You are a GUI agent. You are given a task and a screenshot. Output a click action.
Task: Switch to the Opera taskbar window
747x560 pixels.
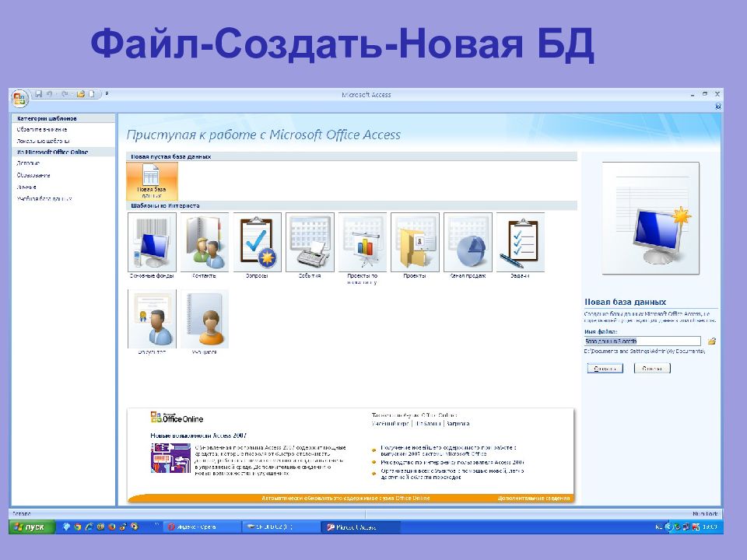click(201, 527)
